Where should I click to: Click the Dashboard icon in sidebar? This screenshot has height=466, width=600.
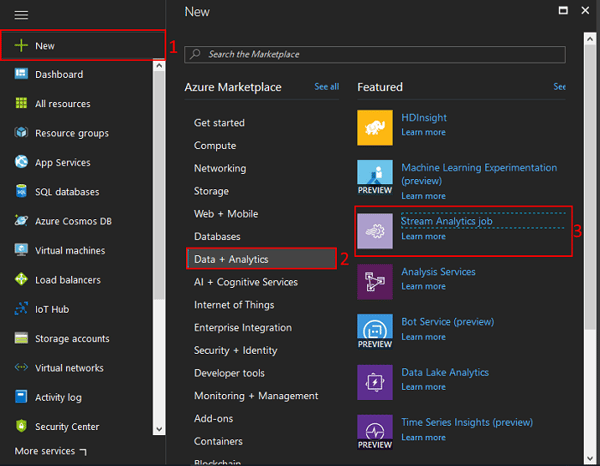pos(21,73)
